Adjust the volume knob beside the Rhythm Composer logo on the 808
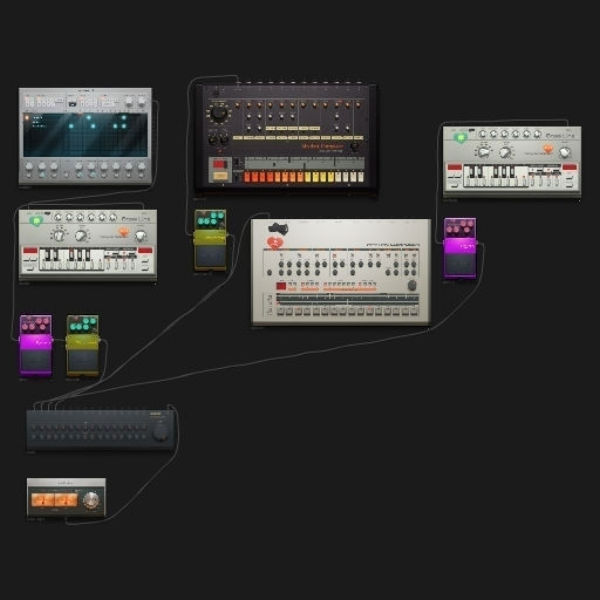600x600 pixels. click(x=355, y=146)
